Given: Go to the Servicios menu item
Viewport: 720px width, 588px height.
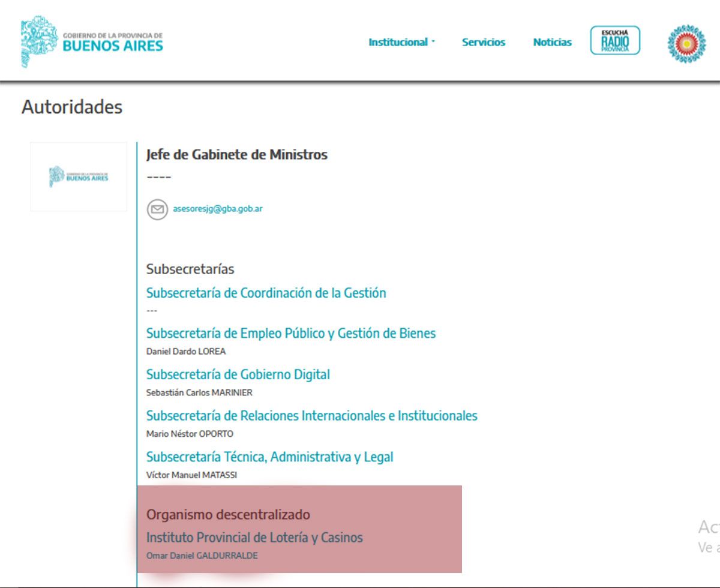Looking at the screenshot, I should pyautogui.click(x=484, y=42).
